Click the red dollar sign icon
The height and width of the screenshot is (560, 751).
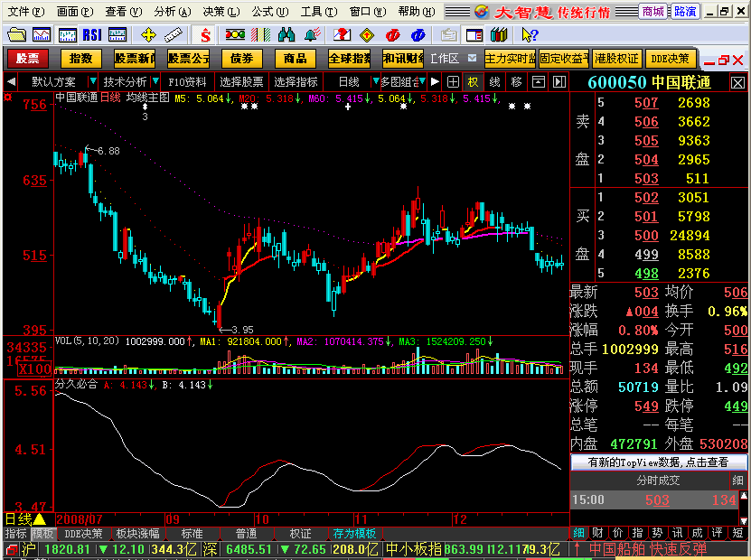tap(205, 35)
